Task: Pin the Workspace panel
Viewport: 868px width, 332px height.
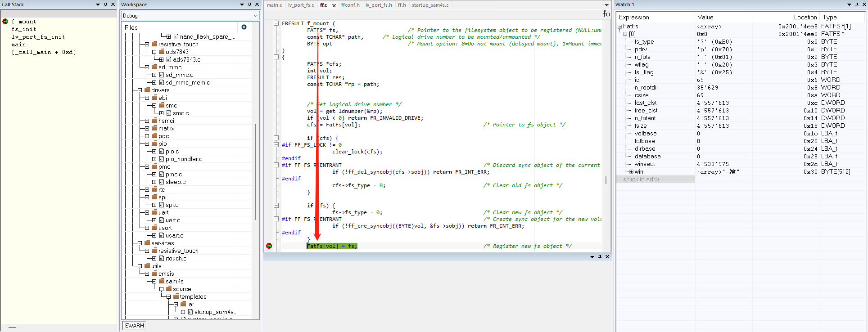Action: point(249,4)
